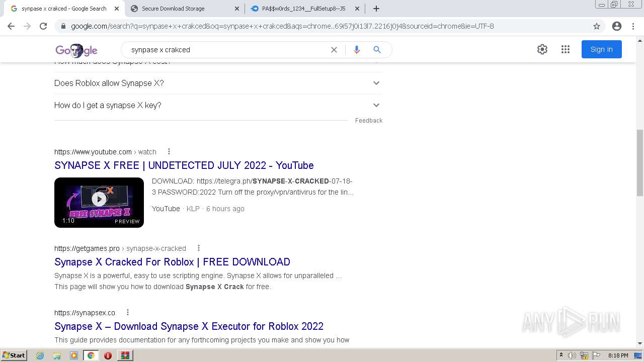Switch to the PA$$w0rds_1234 FullSetup tab
Viewport: 644px width, 362px height.
click(x=305, y=9)
